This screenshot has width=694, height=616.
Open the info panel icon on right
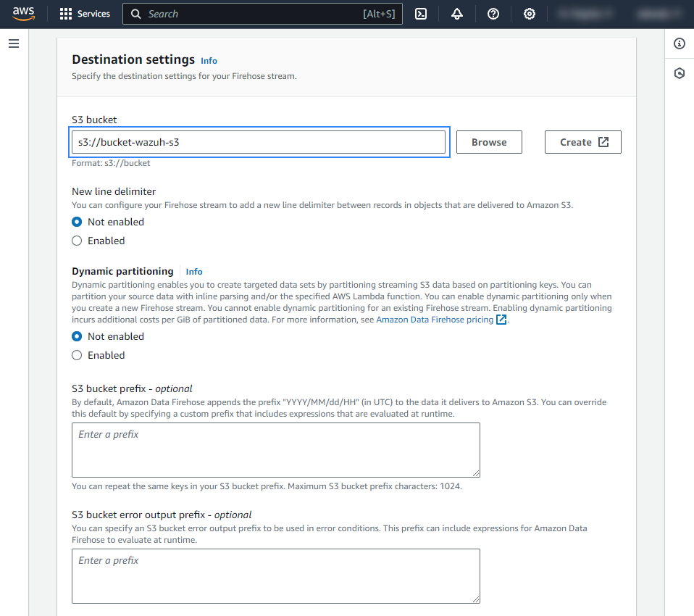pyautogui.click(x=680, y=43)
